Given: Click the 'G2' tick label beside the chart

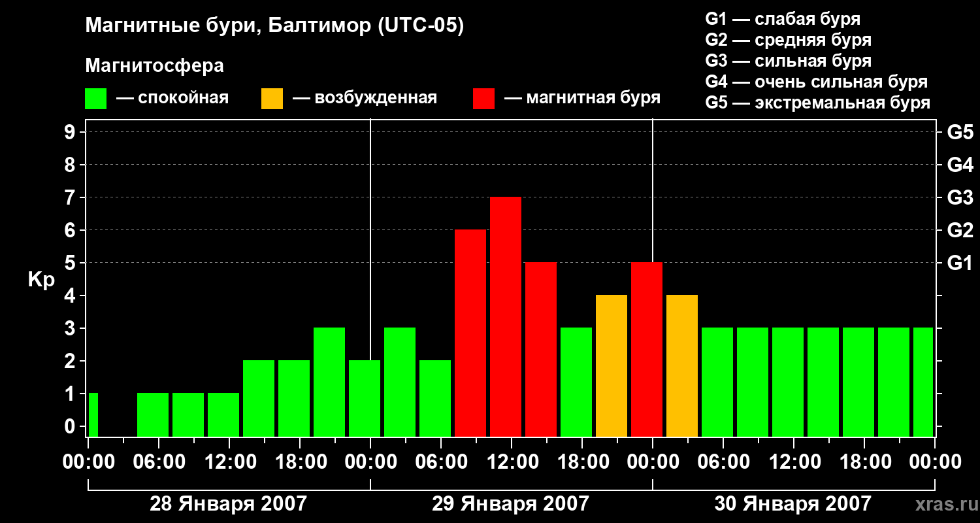Looking at the screenshot, I should pyautogui.click(x=960, y=230).
